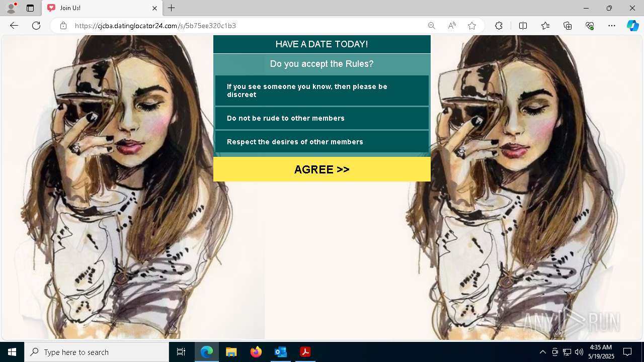Click the yellow AGREE >> button
Image resolution: width=644 pixels, height=362 pixels.
point(322,169)
